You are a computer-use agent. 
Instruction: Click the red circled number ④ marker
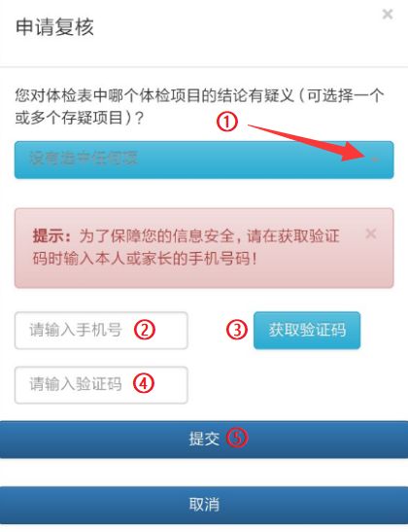pyautogui.click(x=144, y=384)
